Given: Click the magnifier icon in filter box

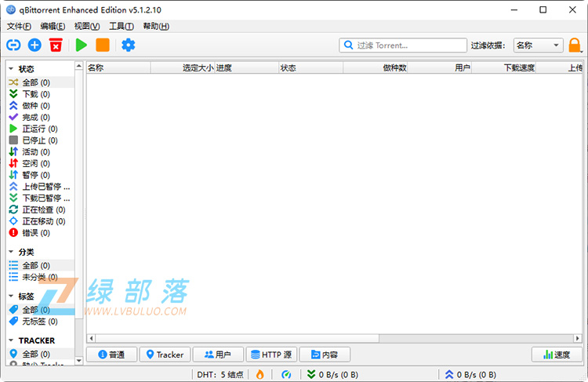Looking at the screenshot, I should point(348,45).
